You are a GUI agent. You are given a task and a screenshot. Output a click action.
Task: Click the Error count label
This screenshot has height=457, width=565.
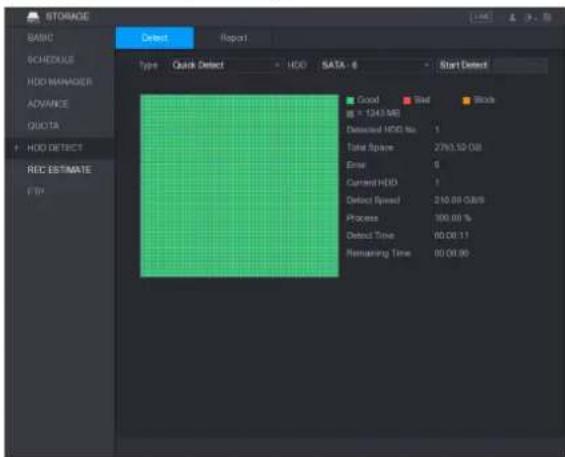[x=356, y=165]
